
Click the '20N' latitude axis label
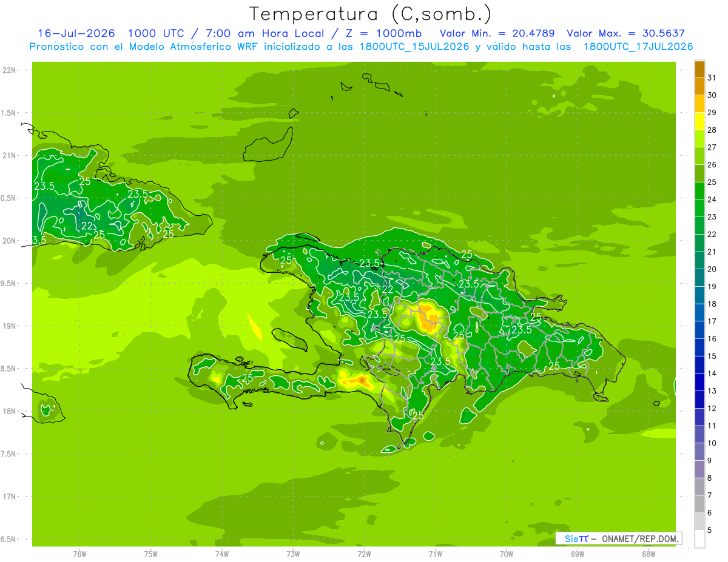point(10,241)
